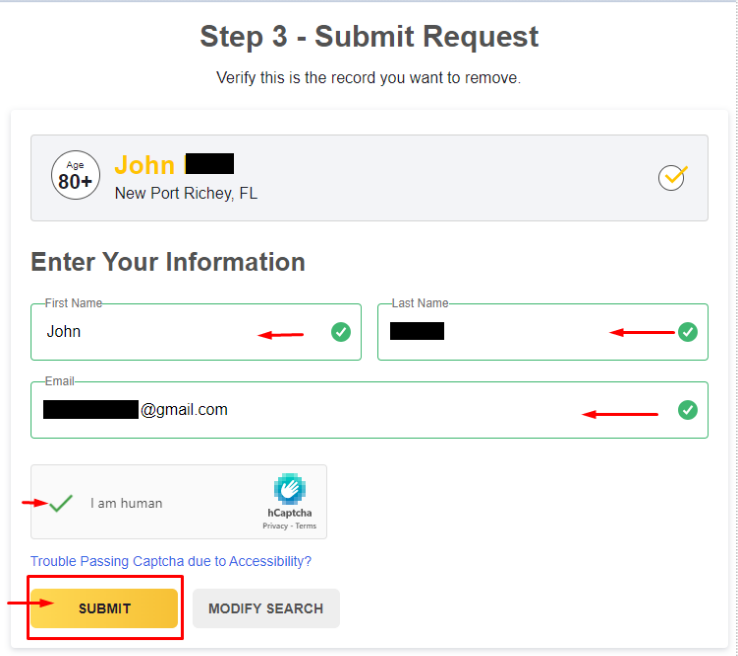This screenshot has height=656, width=738.
Task: Click the Last Name green validation icon
Action: [x=688, y=332]
